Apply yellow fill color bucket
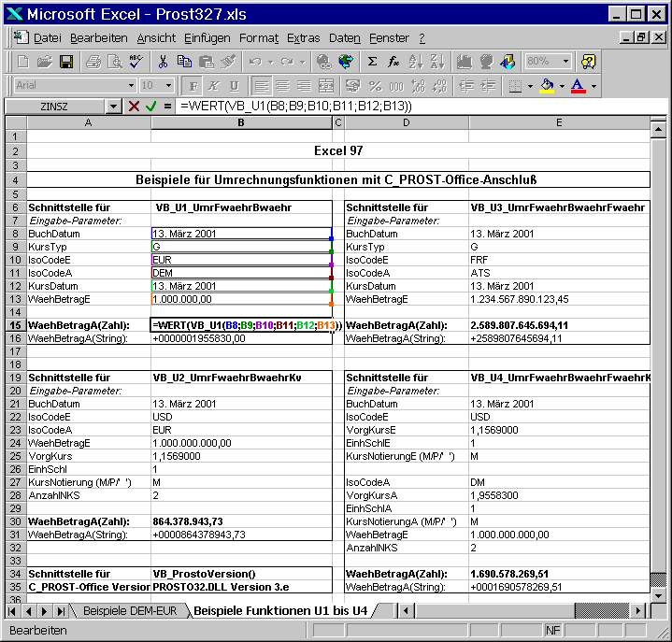Viewport: 672px width, 642px height. pos(547,86)
